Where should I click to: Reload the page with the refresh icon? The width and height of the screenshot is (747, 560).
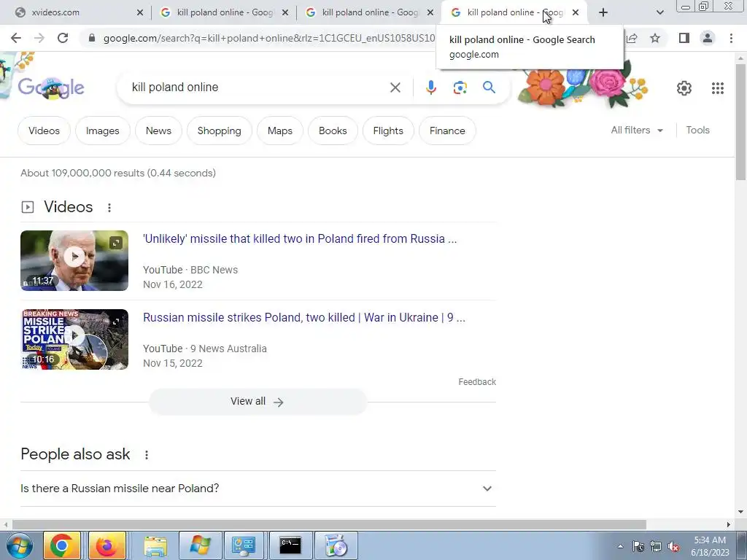pyautogui.click(x=63, y=38)
